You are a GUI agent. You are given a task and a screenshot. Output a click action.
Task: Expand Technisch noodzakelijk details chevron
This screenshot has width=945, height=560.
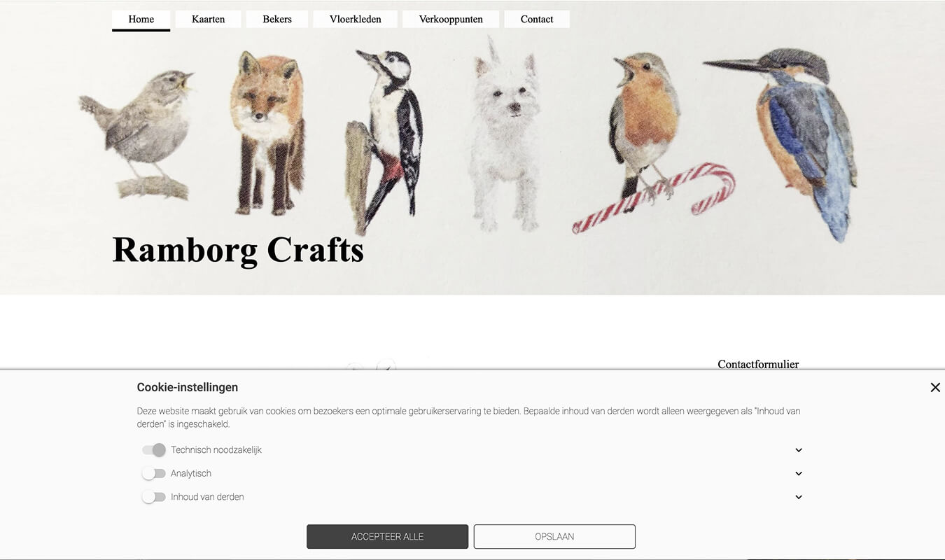tap(799, 451)
